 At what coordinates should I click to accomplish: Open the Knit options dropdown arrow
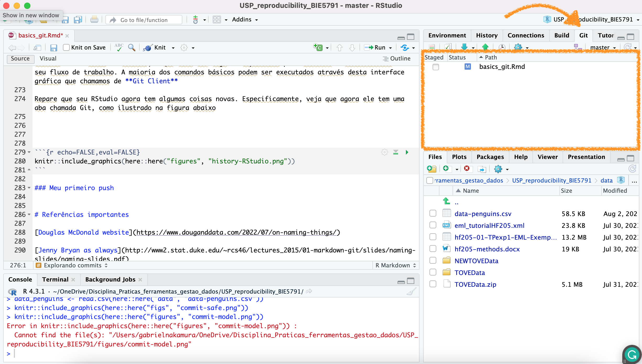pos(173,48)
